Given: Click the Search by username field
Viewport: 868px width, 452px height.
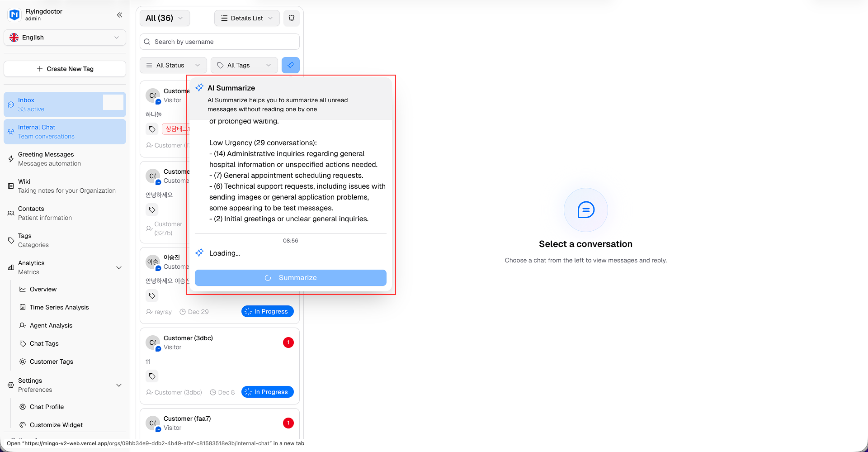Looking at the screenshot, I should click(219, 42).
